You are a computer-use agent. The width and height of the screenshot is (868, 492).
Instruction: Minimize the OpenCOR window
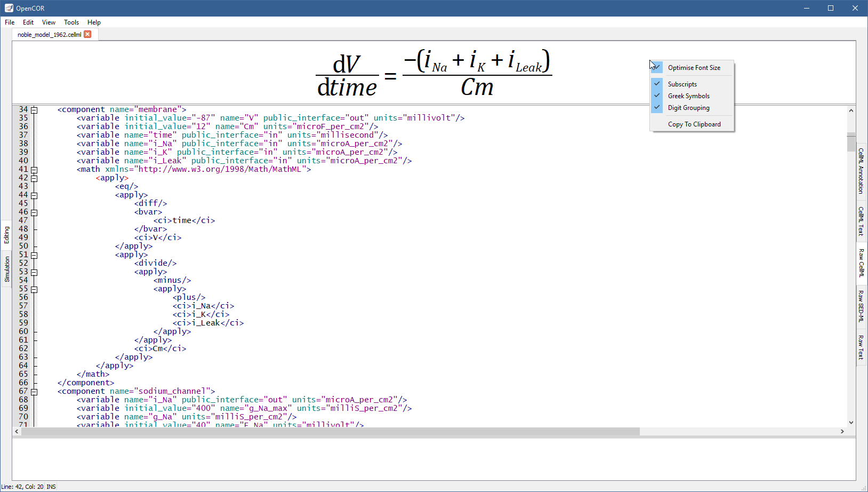coord(806,8)
